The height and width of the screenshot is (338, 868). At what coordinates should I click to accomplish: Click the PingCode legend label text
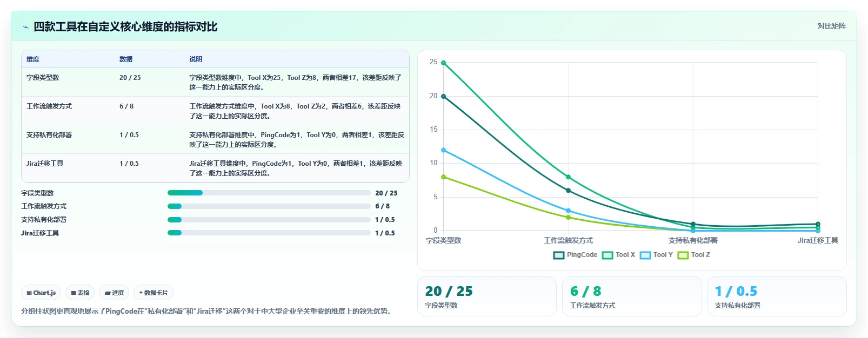tap(582, 255)
